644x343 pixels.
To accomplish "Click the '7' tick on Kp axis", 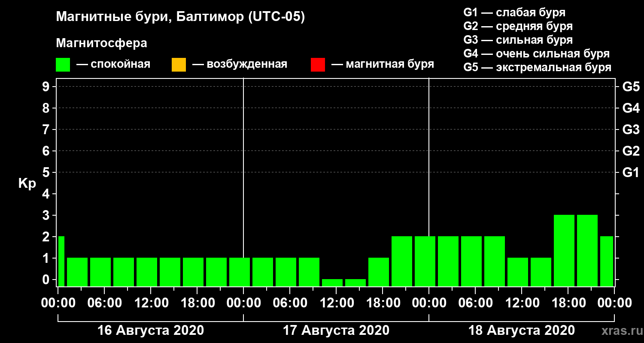I will pos(47,129).
